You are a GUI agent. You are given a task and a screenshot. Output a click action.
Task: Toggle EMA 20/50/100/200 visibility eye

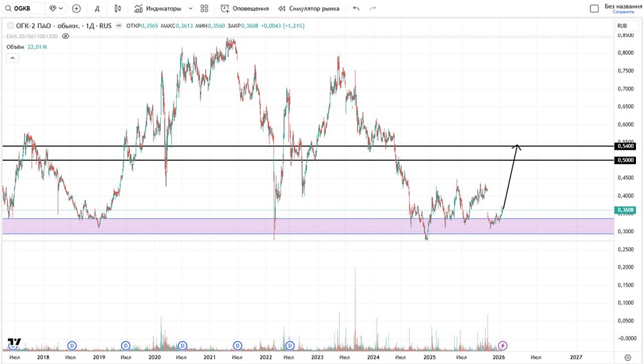pos(65,36)
